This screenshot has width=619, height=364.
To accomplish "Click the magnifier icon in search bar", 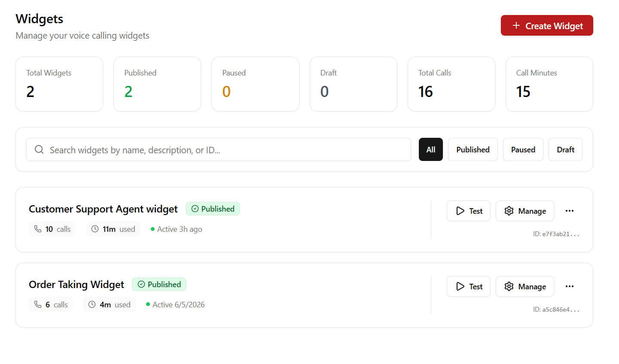I will (39, 149).
